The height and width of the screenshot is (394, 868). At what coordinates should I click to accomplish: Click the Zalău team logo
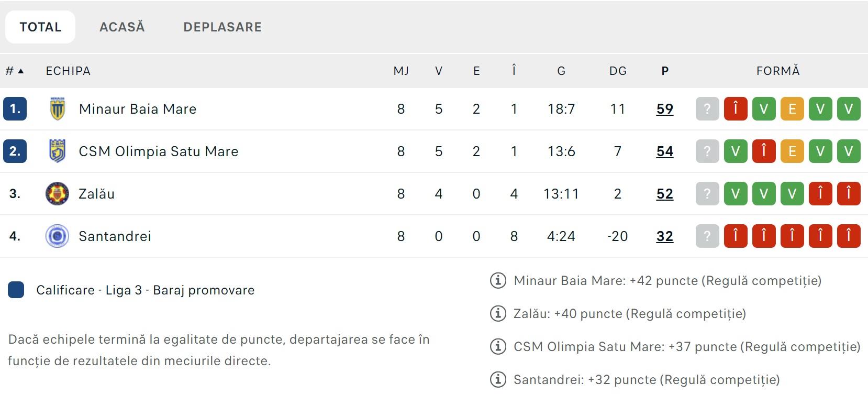tap(58, 194)
